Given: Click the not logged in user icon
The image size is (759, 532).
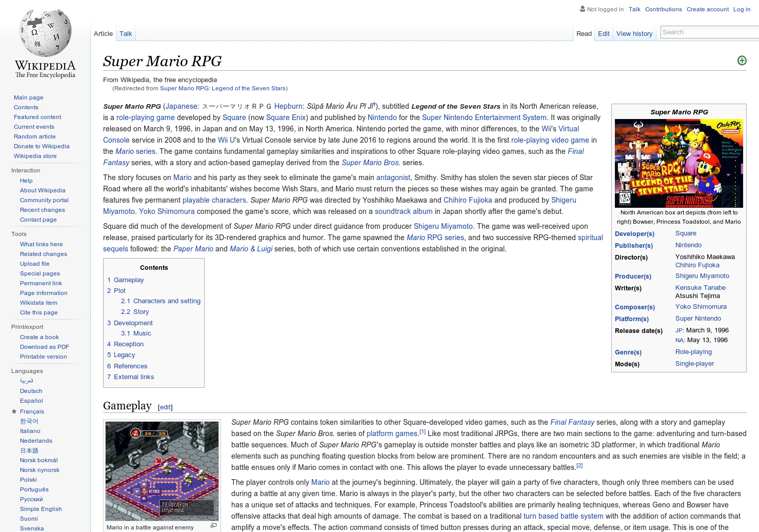Looking at the screenshot, I should (x=583, y=9).
